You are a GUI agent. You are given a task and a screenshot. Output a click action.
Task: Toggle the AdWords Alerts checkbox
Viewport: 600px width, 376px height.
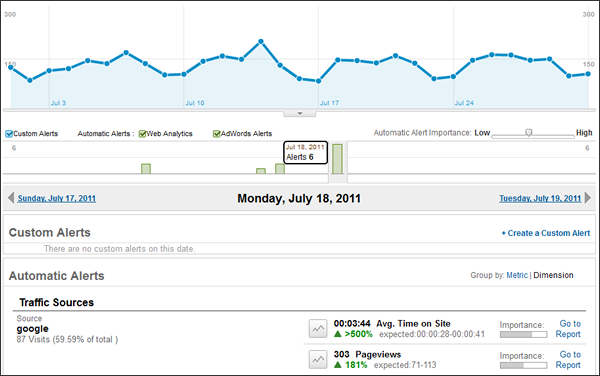(x=217, y=134)
